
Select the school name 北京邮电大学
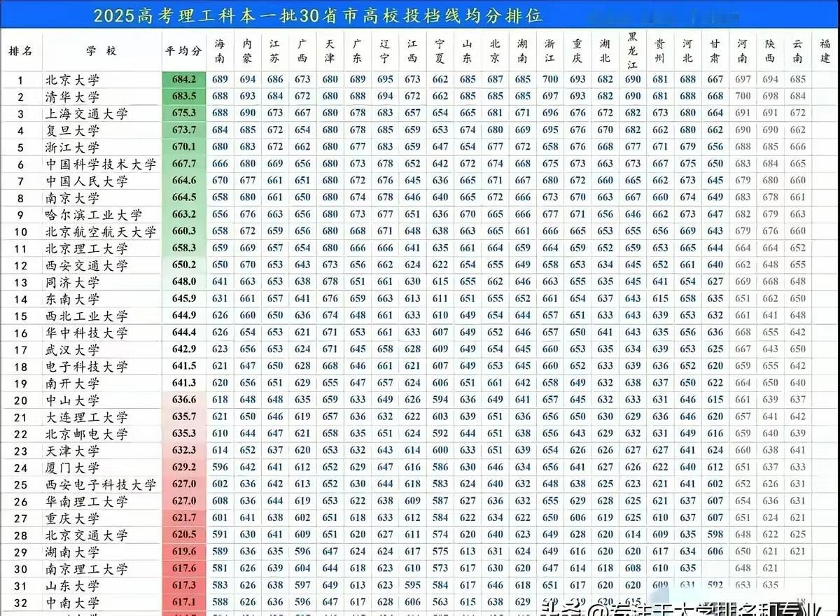pyautogui.click(x=86, y=434)
